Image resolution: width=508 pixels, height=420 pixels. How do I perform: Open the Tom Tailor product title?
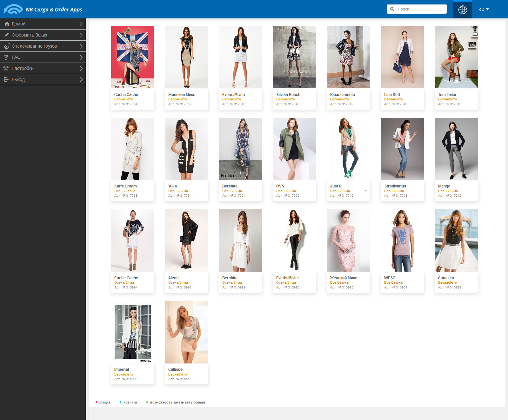(x=447, y=95)
